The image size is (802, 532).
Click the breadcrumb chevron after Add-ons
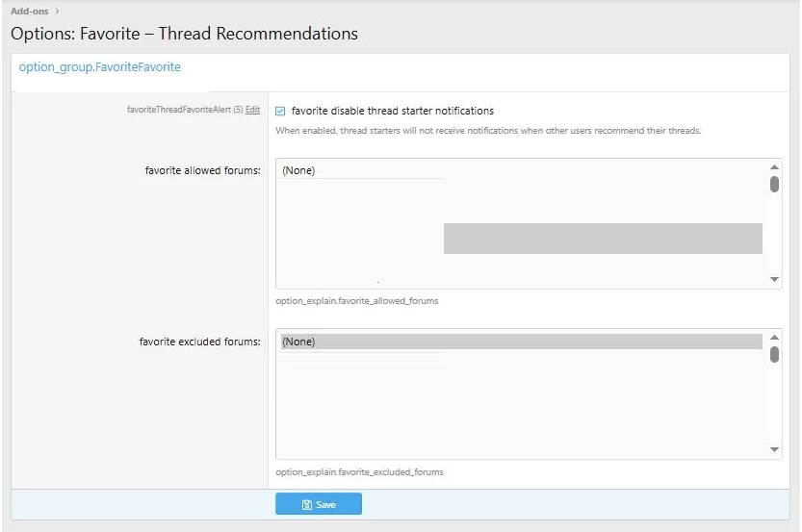[57, 11]
